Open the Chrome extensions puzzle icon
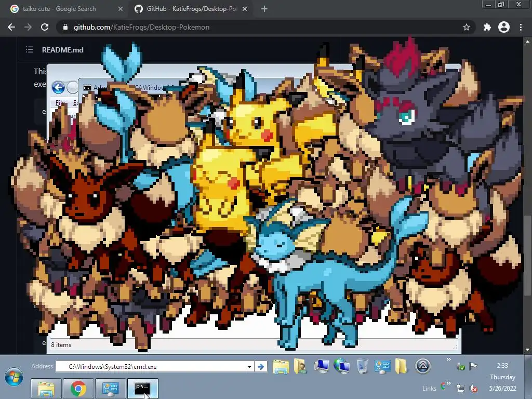Screen dimensions: 532x399 487,27
